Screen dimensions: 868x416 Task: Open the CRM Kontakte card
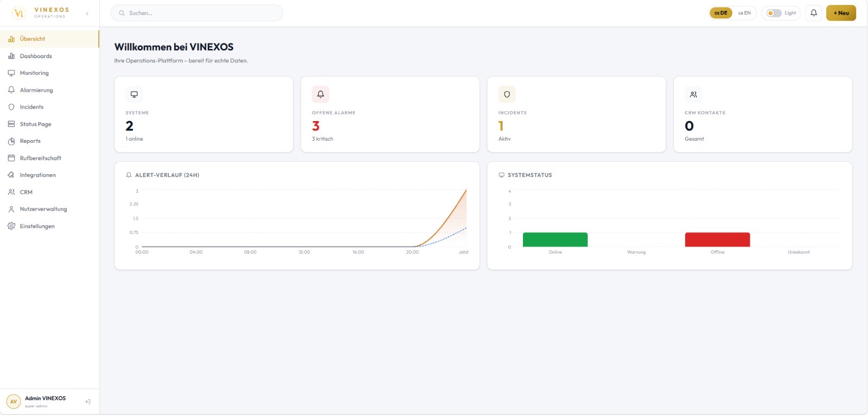point(763,114)
